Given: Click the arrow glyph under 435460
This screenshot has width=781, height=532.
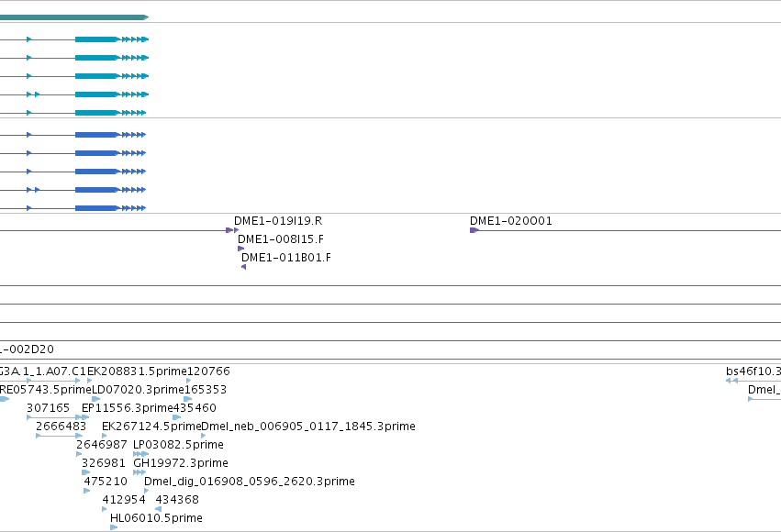Looking at the screenshot, I should 177,417.
